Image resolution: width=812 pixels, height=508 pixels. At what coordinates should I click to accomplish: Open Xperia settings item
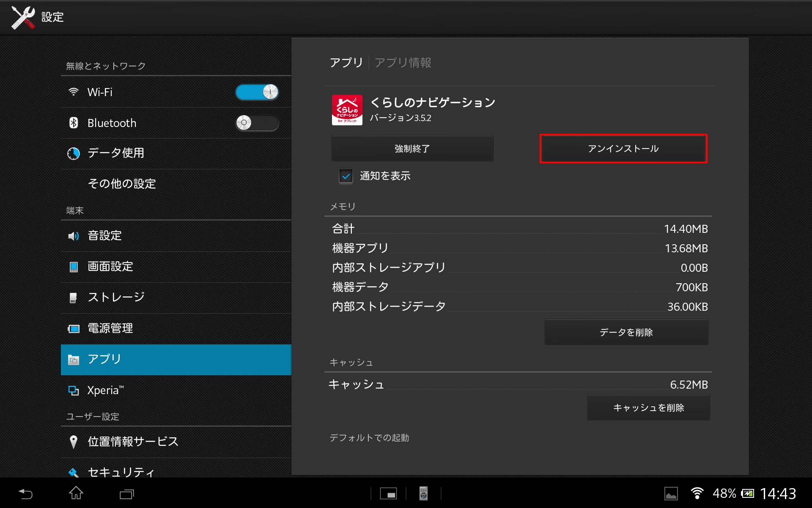point(176,390)
